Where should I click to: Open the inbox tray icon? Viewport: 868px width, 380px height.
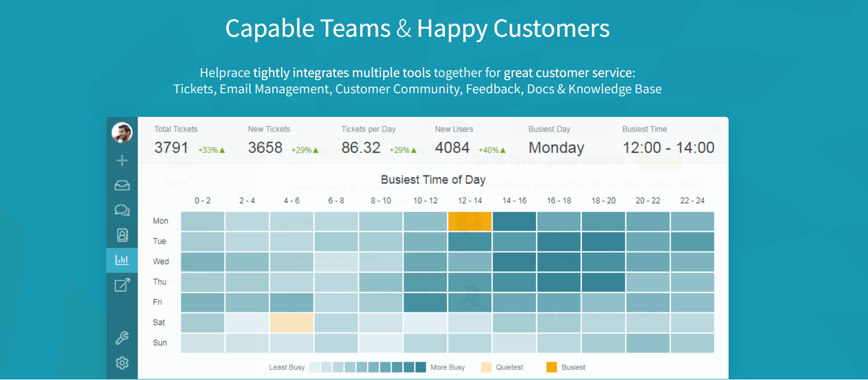click(x=122, y=186)
